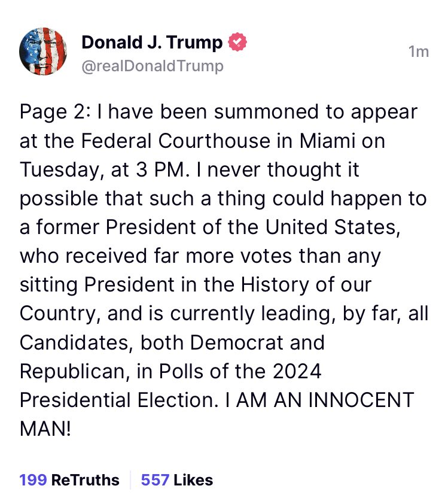Click the 199 ReTruths count number
The height and width of the screenshot is (501, 448).
coord(32,480)
